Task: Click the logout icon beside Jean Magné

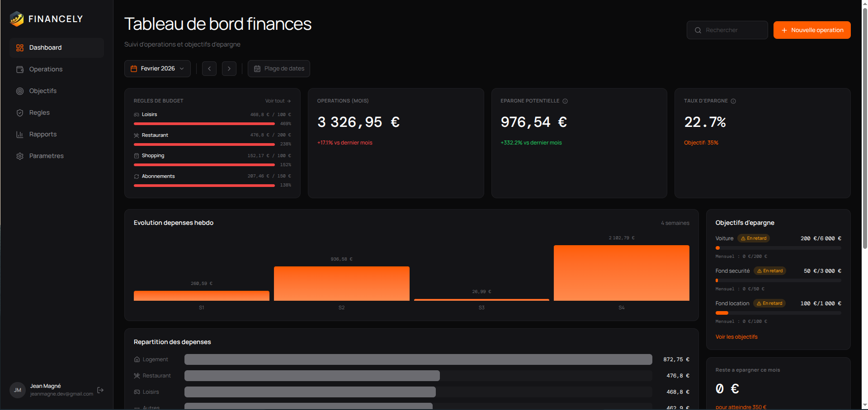Action: tap(100, 390)
